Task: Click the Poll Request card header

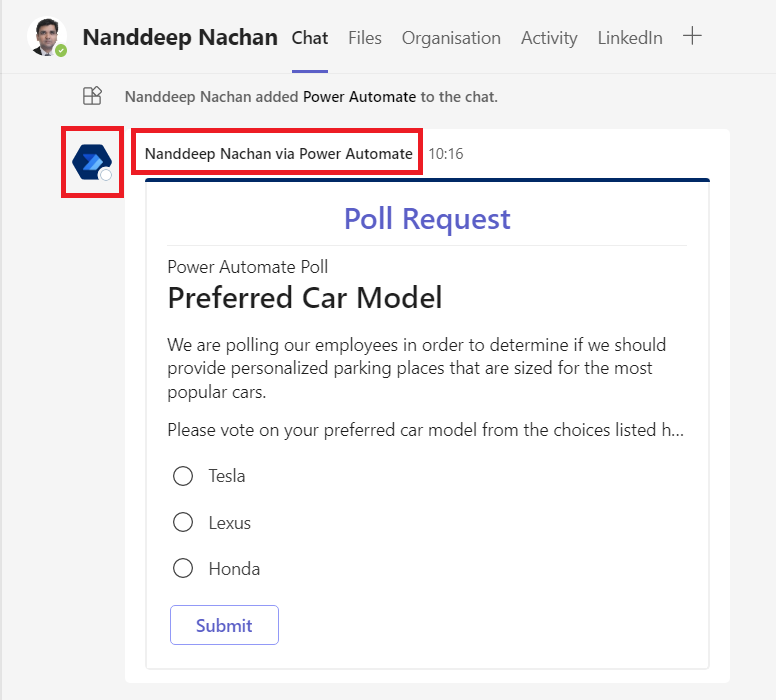Action: click(x=427, y=219)
